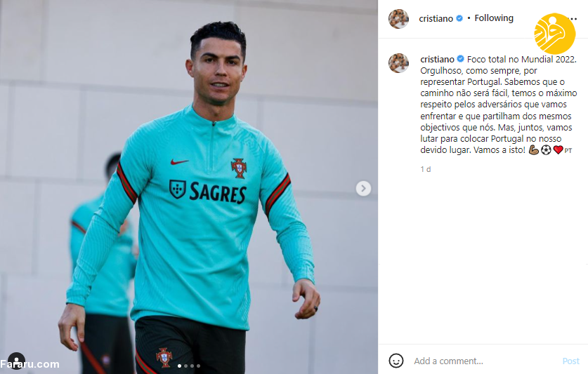The image size is (588, 374).
Task: Open cristiano username link in caption
Action: point(437,59)
